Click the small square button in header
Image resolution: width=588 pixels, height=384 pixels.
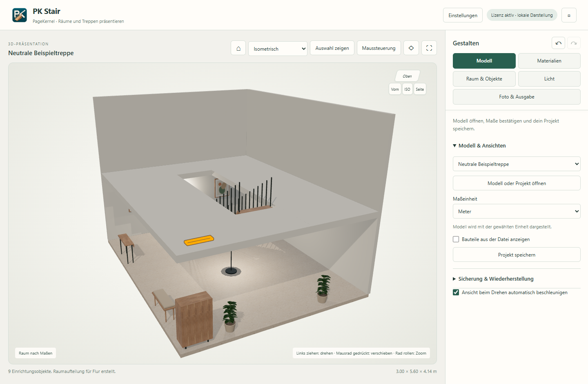(569, 15)
